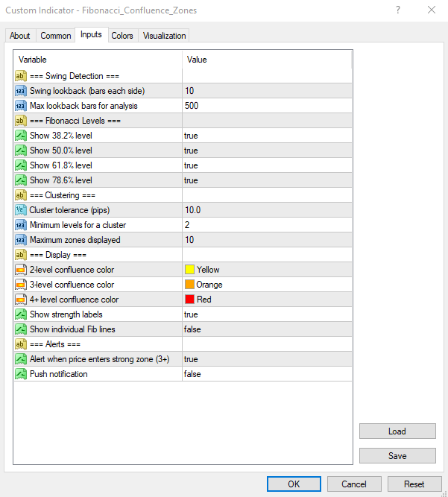
Task: Switch to the Colors tab
Action: pyautogui.click(x=122, y=36)
